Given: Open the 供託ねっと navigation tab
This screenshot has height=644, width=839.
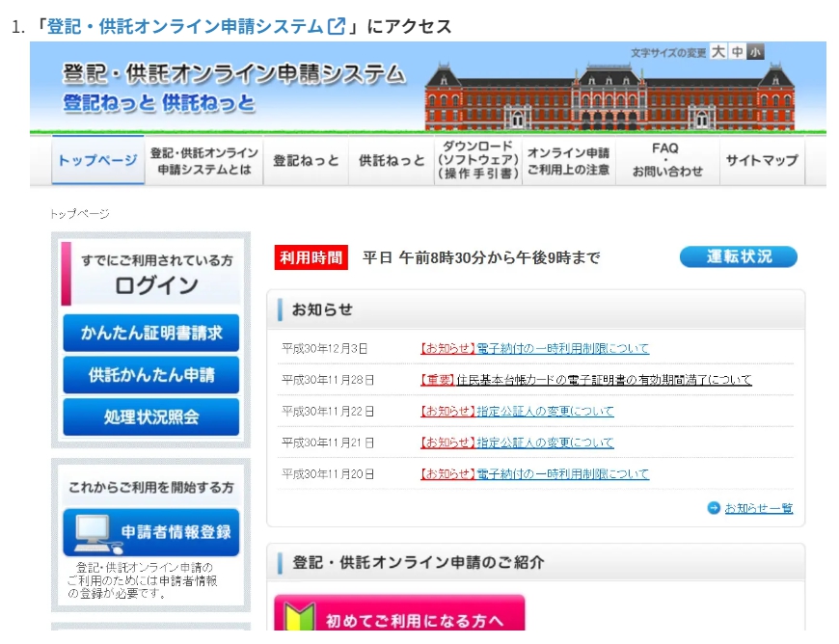Looking at the screenshot, I should click(x=392, y=161).
